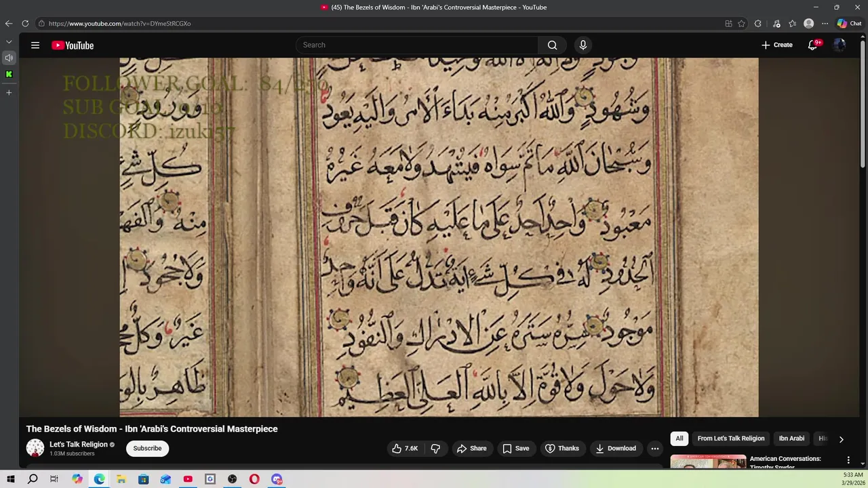
Task: View site information lock icon
Action: coord(41,24)
